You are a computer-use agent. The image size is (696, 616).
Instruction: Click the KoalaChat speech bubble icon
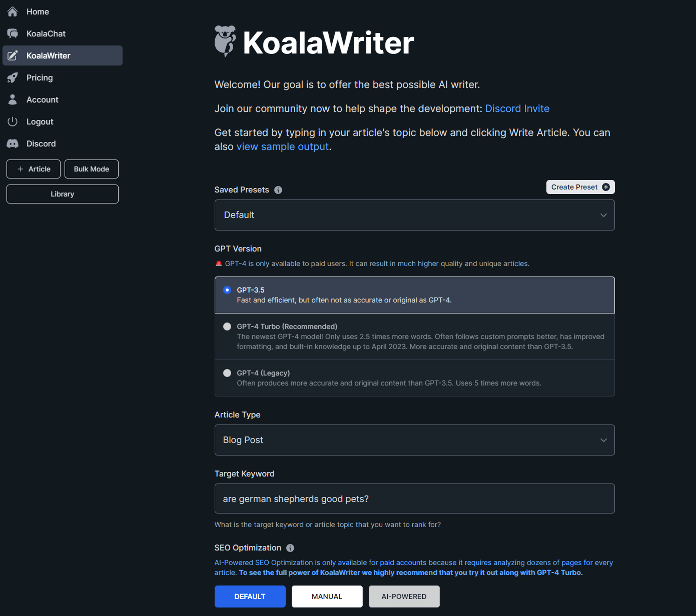(13, 33)
